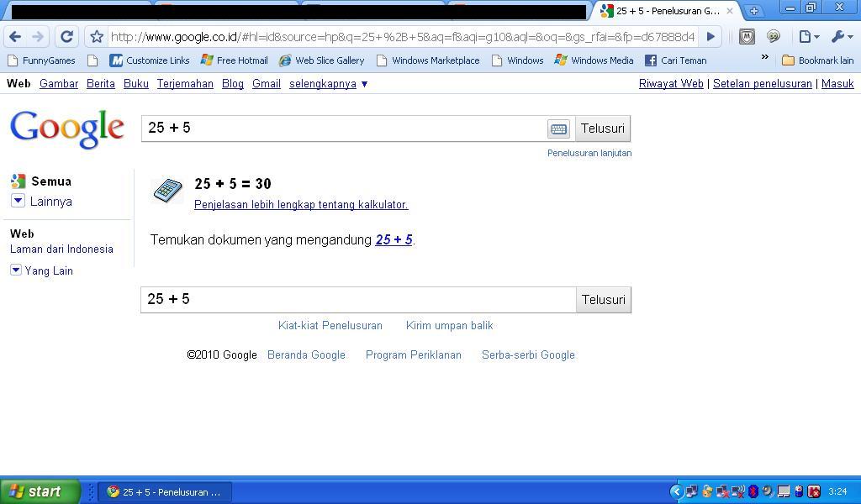The height and width of the screenshot is (504, 861).
Task: Open the wrench settings menu
Action: (841, 37)
